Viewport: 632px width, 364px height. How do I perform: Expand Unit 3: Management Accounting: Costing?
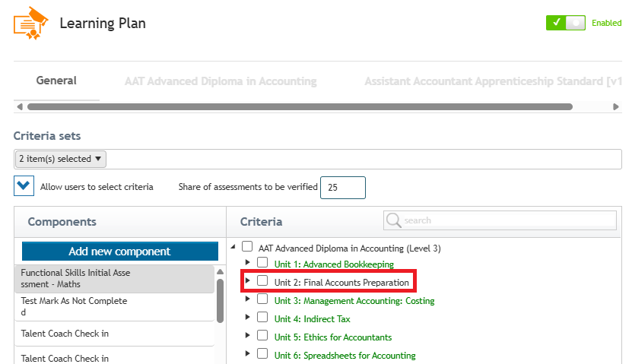coord(247,299)
